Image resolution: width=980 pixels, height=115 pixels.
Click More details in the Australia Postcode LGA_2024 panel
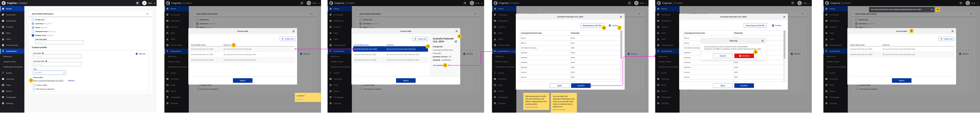(x=438, y=65)
